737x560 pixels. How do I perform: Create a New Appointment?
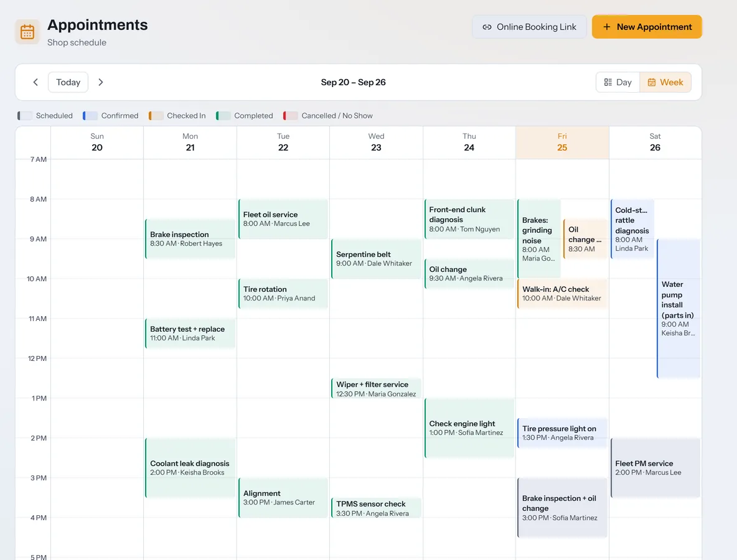tap(647, 27)
